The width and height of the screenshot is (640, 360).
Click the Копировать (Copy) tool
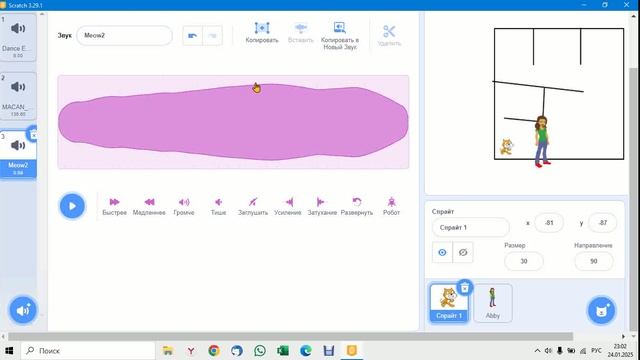pos(262,33)
